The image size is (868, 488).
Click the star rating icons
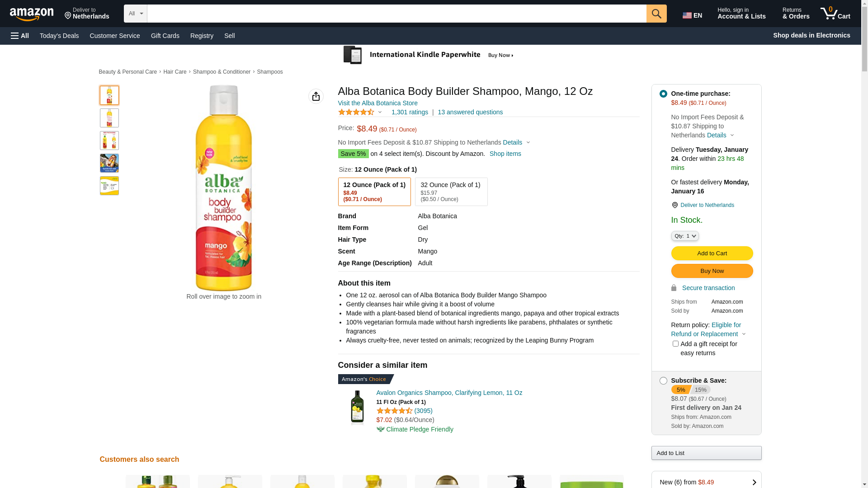point(356,112)
